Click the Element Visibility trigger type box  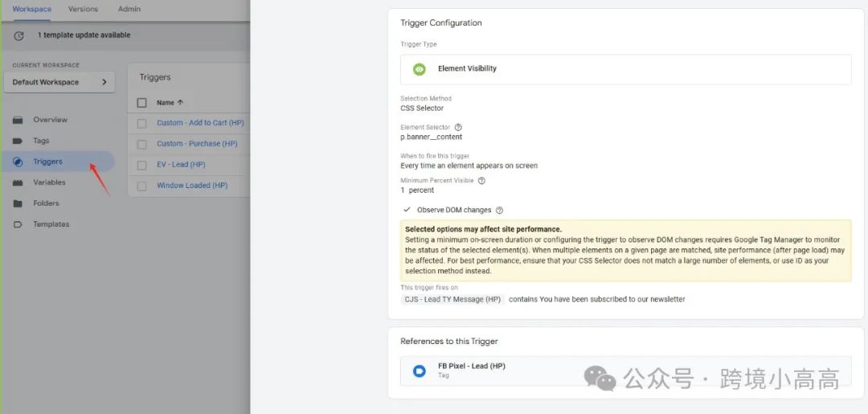pos(625,69)
